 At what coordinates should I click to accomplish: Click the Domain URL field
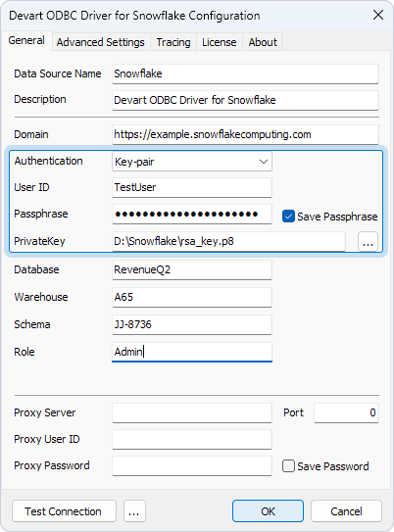[x=245, y=134]
